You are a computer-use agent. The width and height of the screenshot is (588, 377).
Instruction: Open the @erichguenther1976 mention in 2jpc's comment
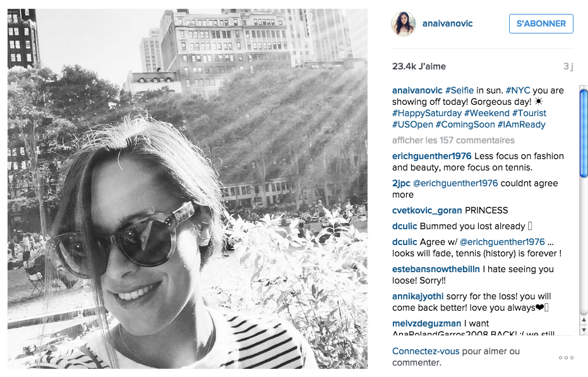455,183
